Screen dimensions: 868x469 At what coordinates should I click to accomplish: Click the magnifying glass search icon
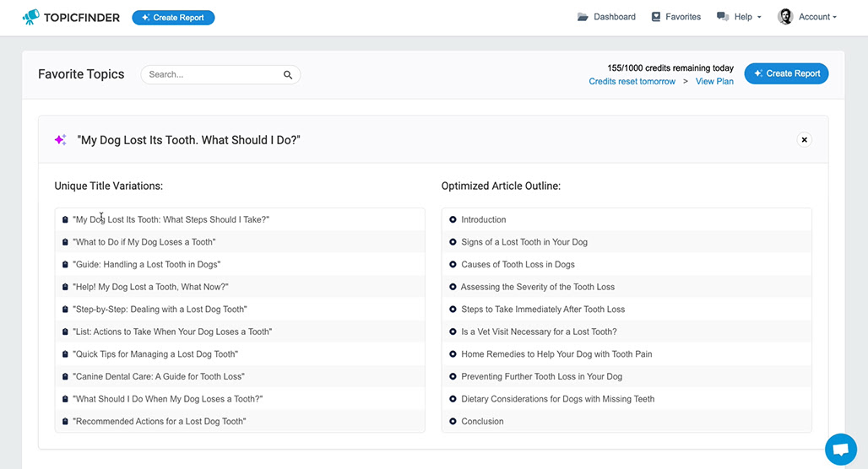pos(288,75)
